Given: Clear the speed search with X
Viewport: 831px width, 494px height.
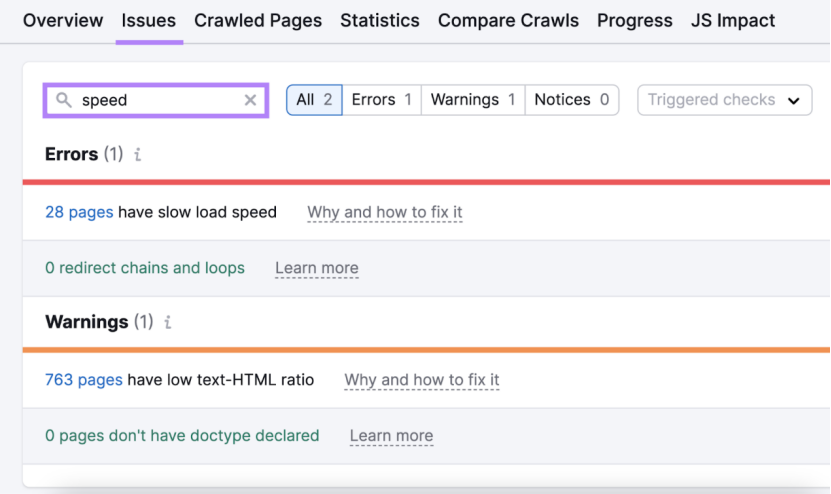Looking at the screenshot, I should pyautogui.click(x=250, y=100).
